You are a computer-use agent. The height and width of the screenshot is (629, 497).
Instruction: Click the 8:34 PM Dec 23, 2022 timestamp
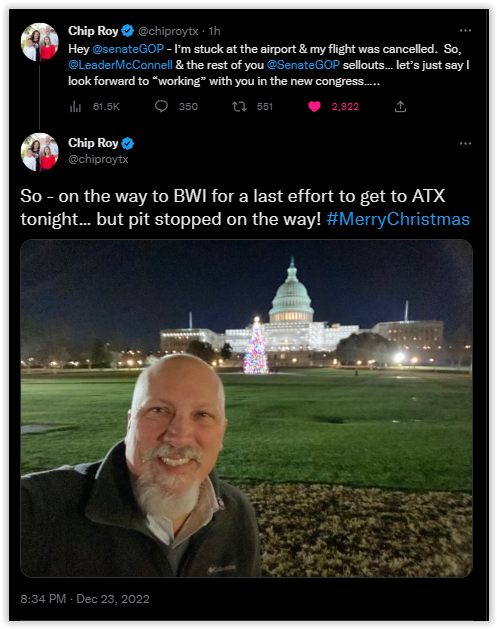click(85, 599)
